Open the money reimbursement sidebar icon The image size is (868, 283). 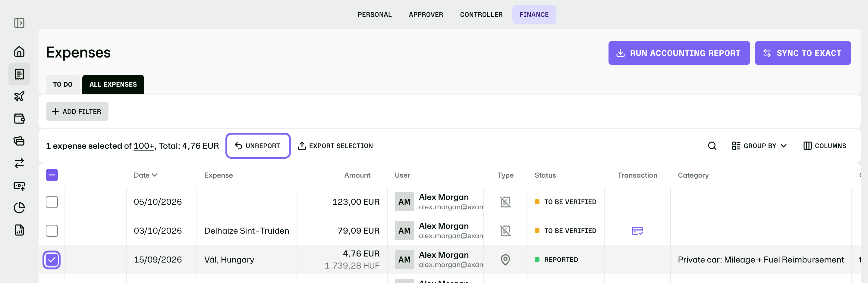click(19, 186)
